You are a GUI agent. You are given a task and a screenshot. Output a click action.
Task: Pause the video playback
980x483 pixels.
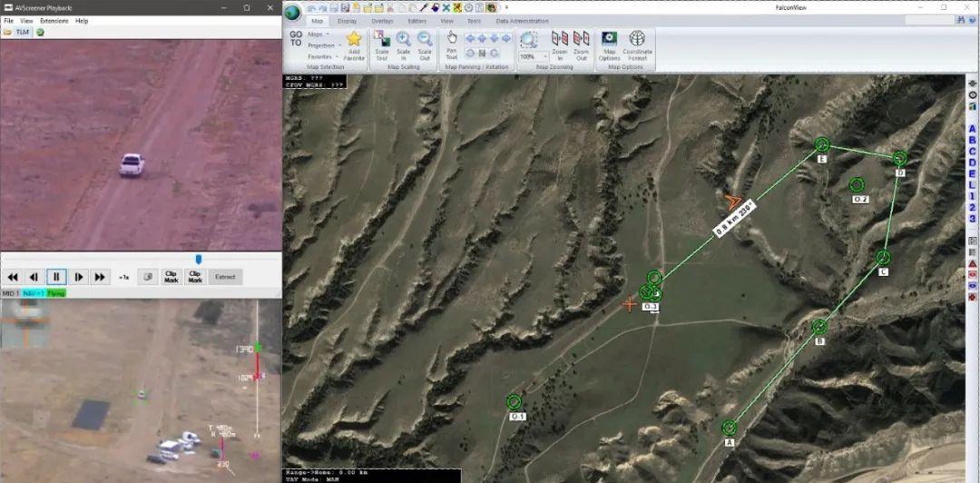(x=56, y=277)
